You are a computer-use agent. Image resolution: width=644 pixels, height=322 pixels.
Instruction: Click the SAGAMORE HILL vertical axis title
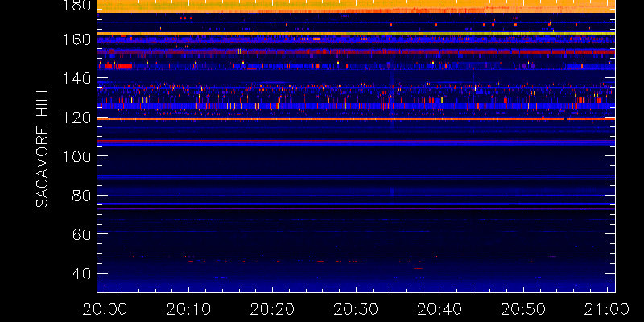coord(42,147)
